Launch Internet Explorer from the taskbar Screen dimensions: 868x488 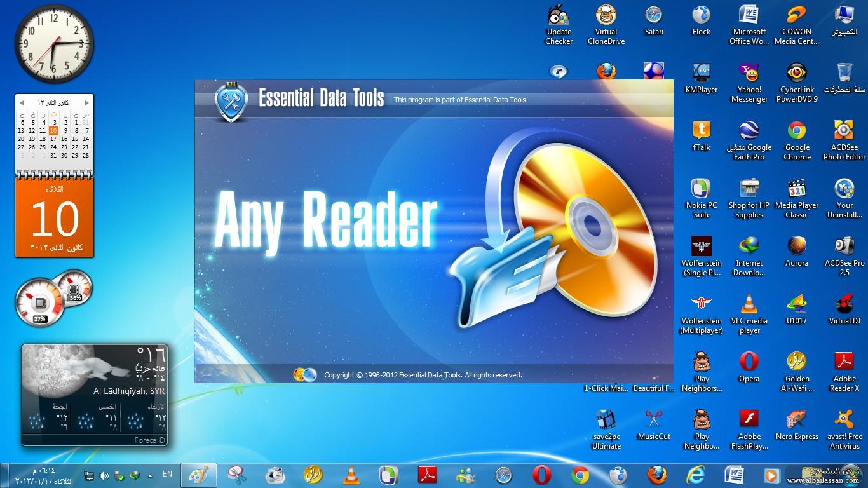coord(696,475)
